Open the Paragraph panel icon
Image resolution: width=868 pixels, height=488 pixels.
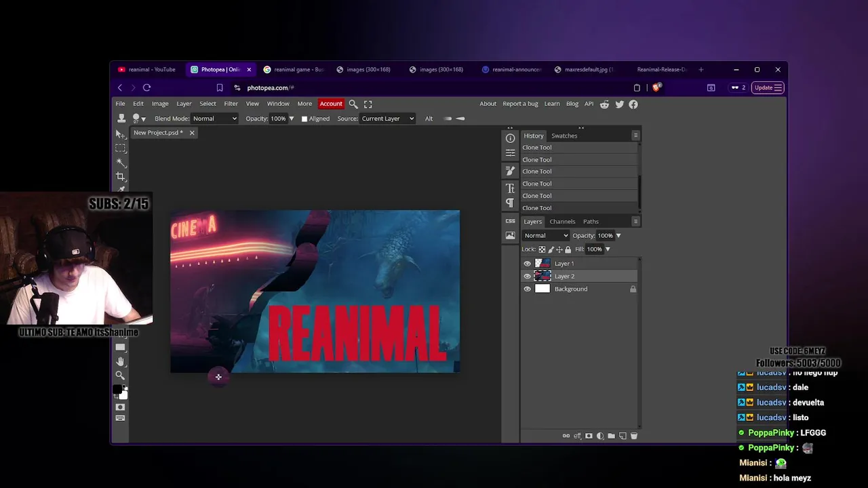pyautogui.click(x=510, y=203)
